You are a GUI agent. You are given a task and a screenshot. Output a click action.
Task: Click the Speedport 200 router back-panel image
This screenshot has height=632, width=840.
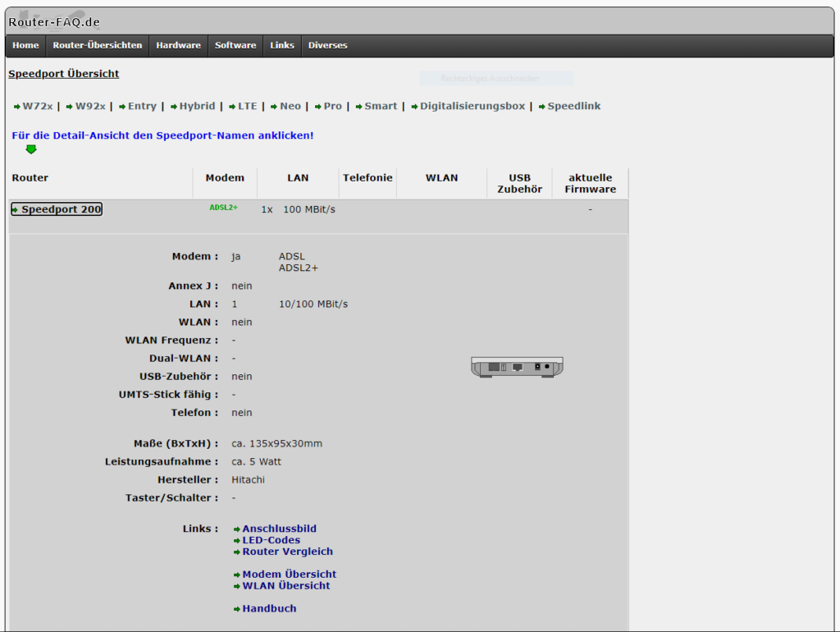click(x=517, y=367)
